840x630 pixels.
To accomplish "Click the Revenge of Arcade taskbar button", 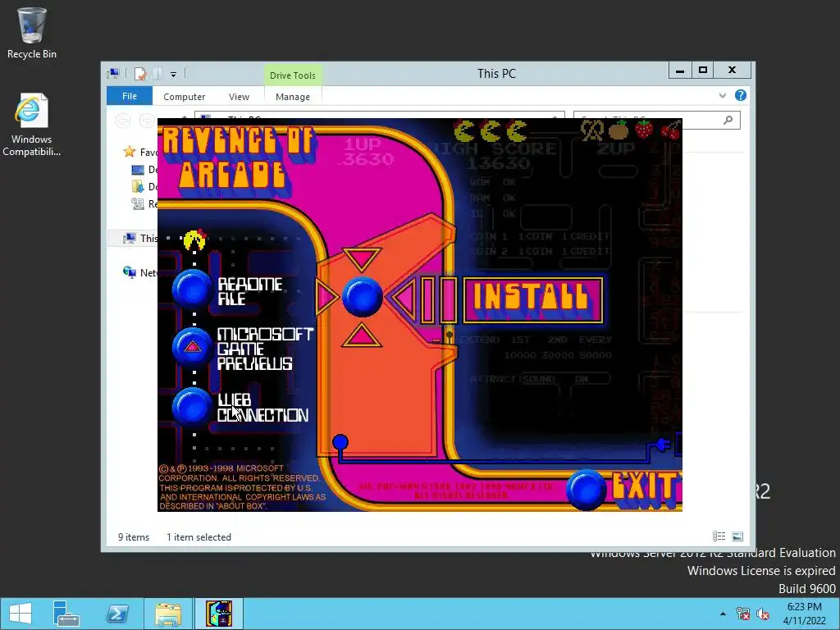I will click(219, 614).
